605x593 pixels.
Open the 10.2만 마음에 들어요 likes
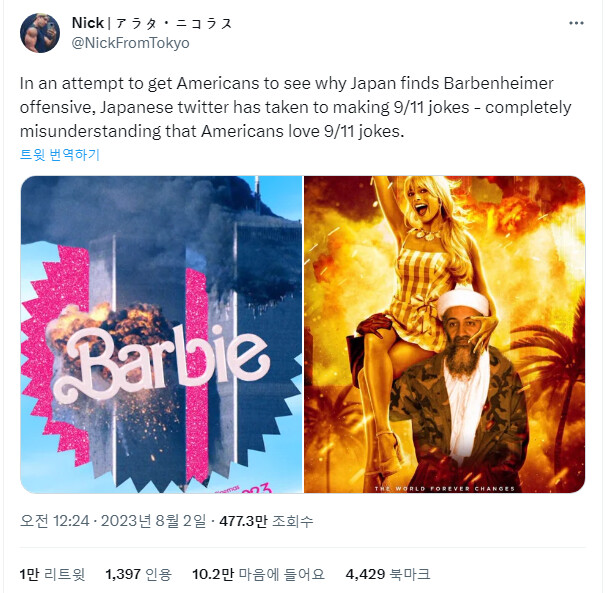click(x=259, y=574)
